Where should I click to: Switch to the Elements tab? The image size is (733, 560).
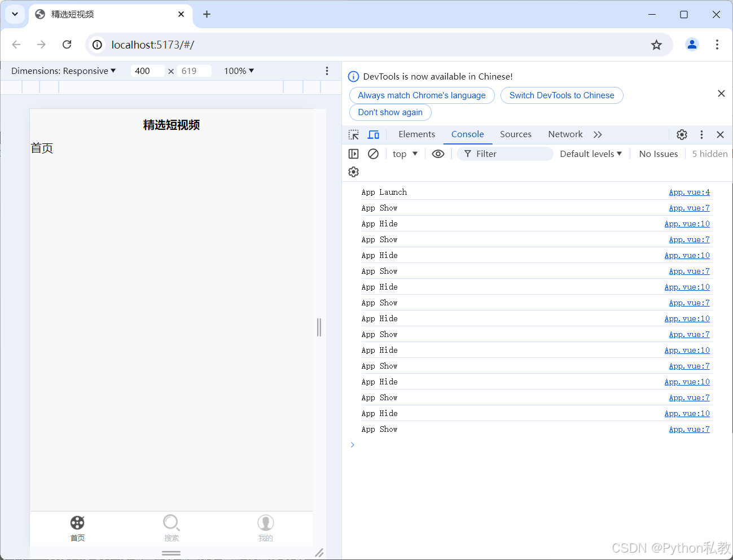417,134
